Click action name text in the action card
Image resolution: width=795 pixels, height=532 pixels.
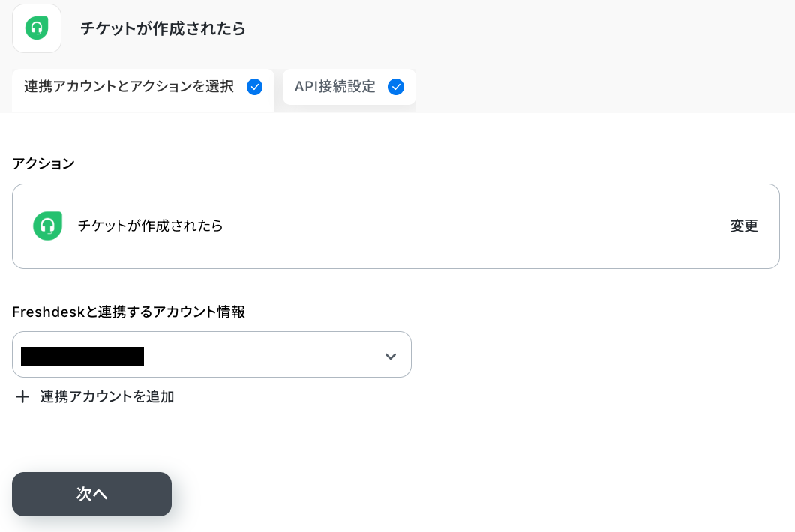tap(151, 226)
